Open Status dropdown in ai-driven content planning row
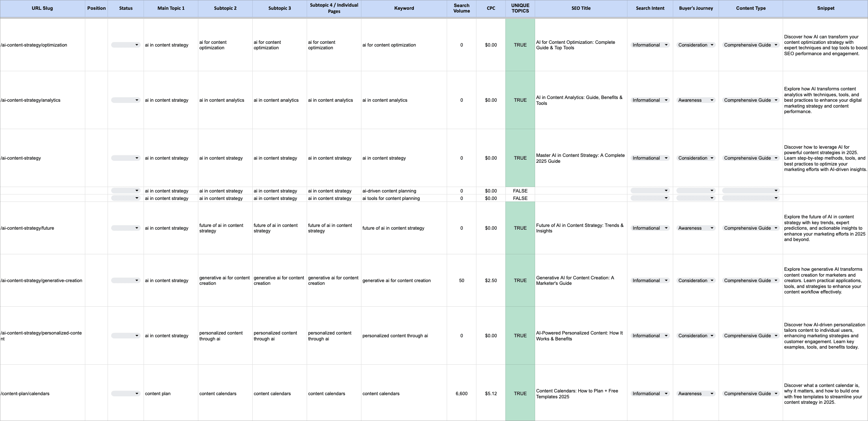This screenshot has width=868, height=421. 126,191
